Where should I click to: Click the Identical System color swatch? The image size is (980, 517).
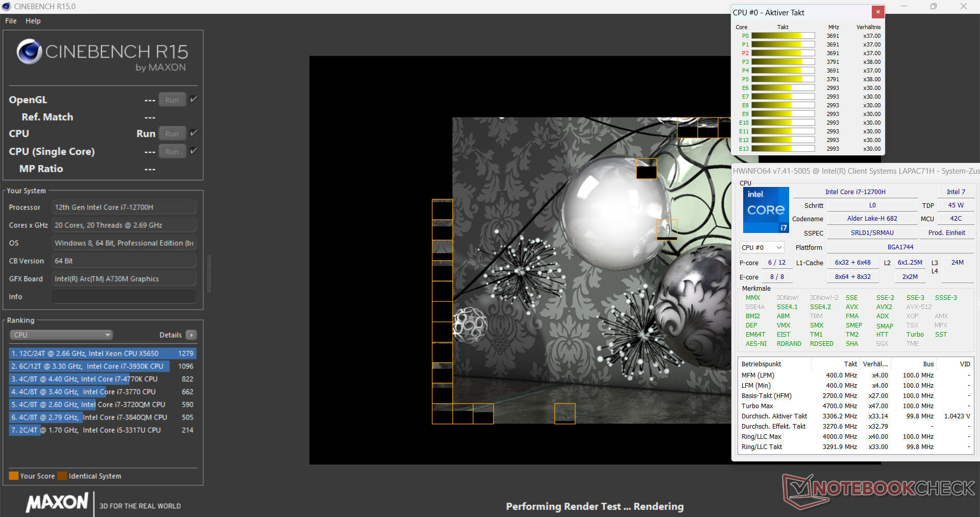[62, 476]
